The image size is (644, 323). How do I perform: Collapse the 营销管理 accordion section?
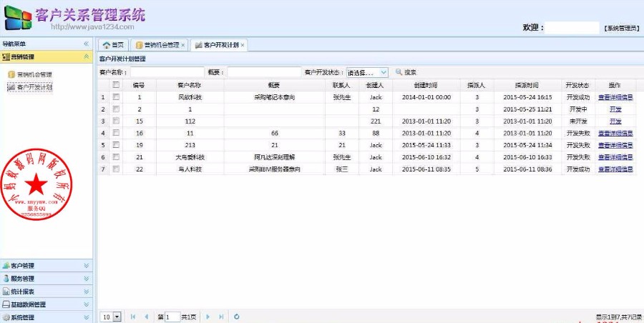coord(87,56)
